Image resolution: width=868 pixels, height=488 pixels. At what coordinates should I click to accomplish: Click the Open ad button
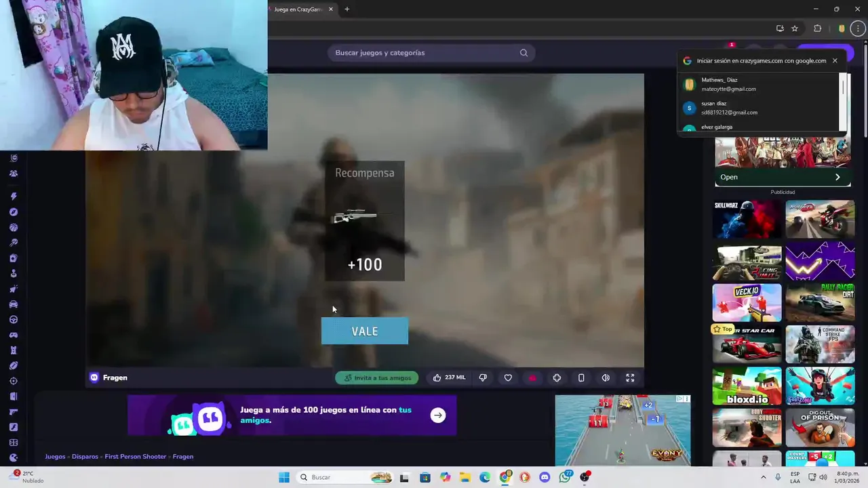(x=783, y=177)
